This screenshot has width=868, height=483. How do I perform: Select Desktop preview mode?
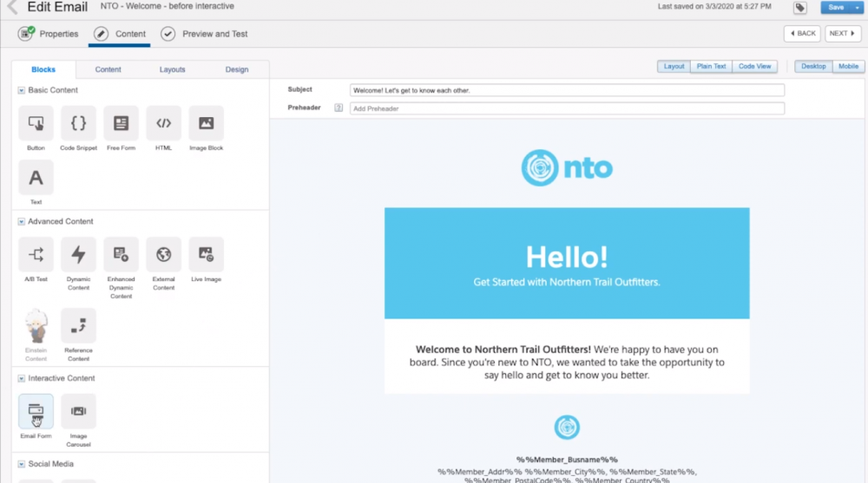coord(813,67)
